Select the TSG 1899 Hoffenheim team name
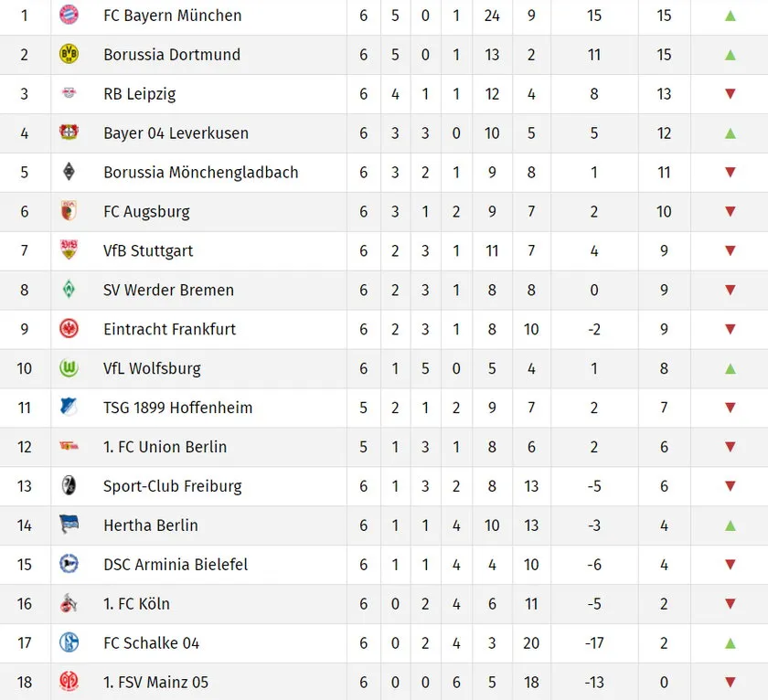The width and height of the screenshot is (768, 700). click(177, 408)
